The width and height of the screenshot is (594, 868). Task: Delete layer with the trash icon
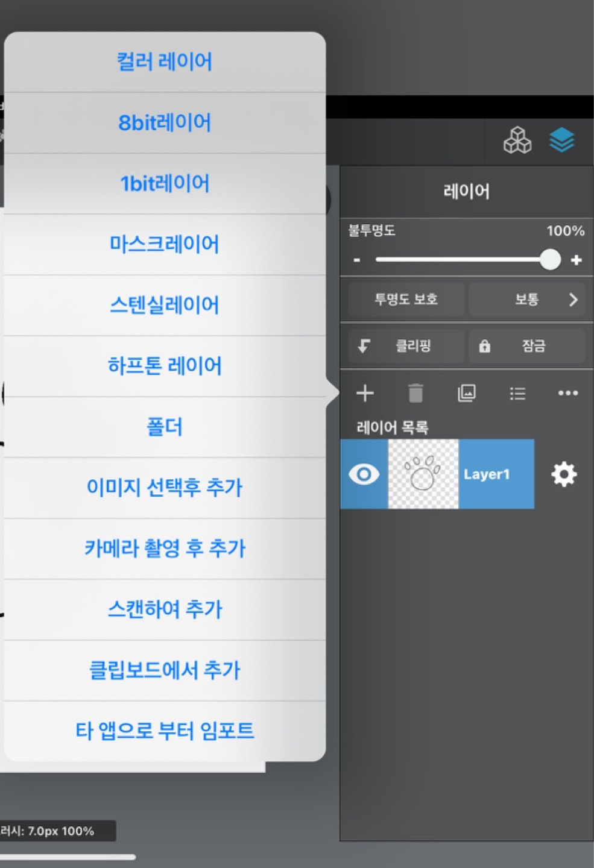point(415,394)
